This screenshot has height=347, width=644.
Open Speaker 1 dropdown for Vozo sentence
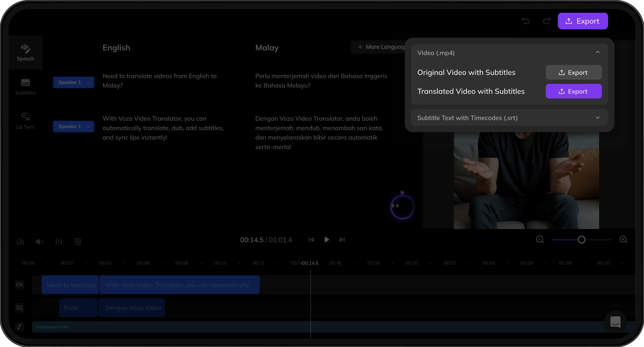coord(74,126)
